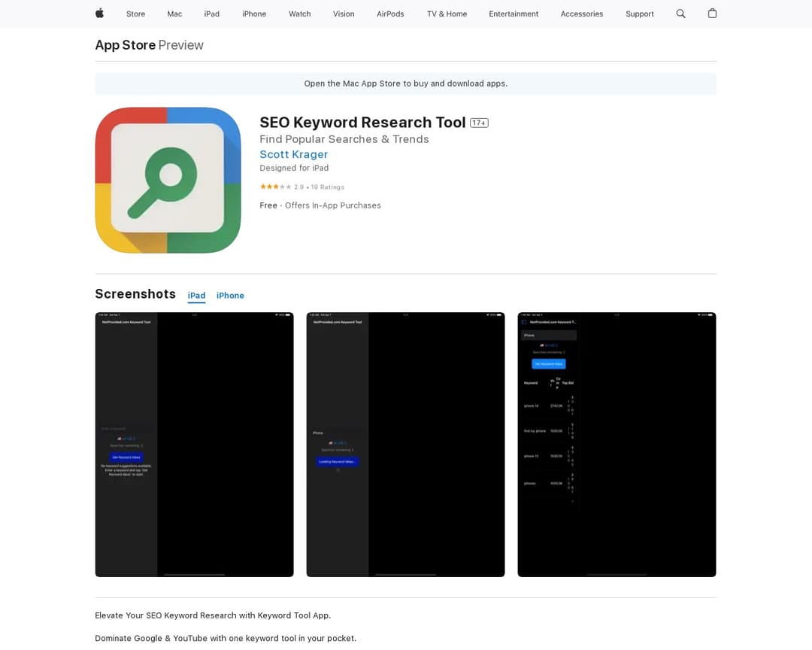The height and width of the screenshot is (650, 812).
Task: Open search using the magnifying glass icon
Action: [680, 14]
